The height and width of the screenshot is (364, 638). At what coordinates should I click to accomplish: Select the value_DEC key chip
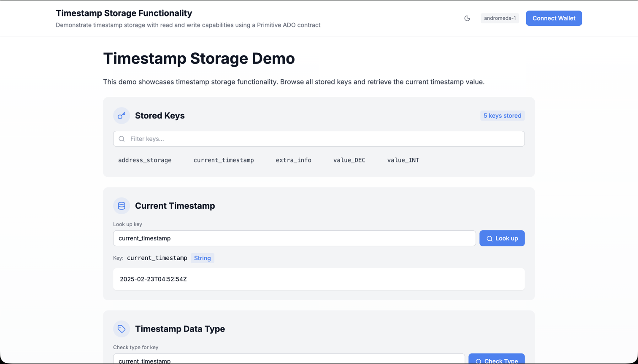point(349,160)
